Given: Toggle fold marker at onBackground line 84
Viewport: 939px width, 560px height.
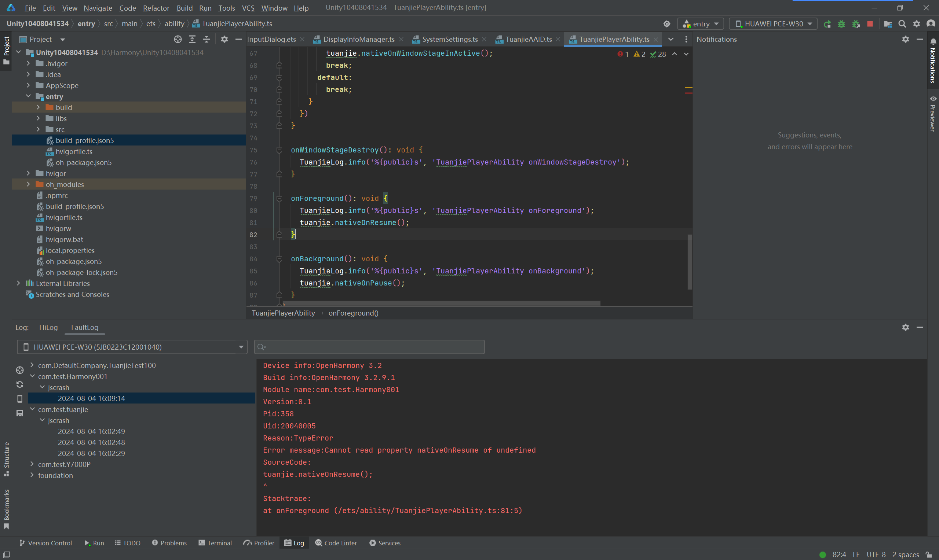Looking at the screenshot, I should [x=279, y=259].
